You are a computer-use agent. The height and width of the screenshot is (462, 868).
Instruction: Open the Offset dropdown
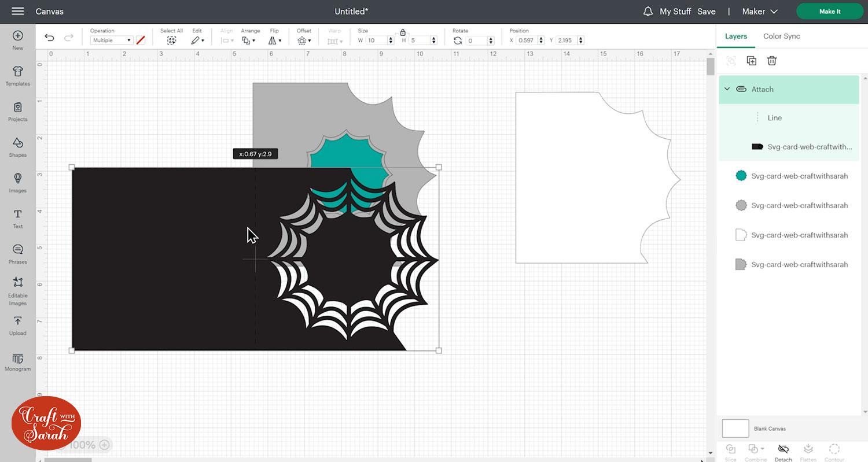pyautogui.click(x=304, y=40)
